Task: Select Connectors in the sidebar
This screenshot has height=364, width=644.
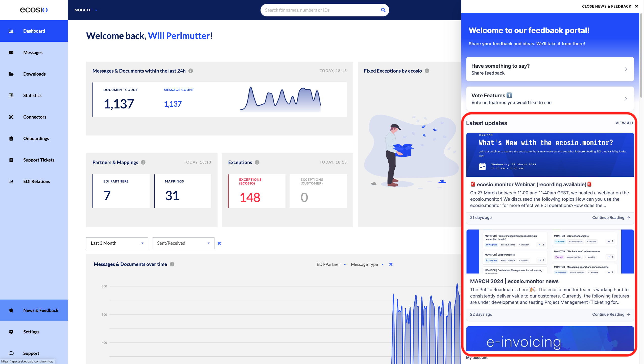Action: (34, 117)
